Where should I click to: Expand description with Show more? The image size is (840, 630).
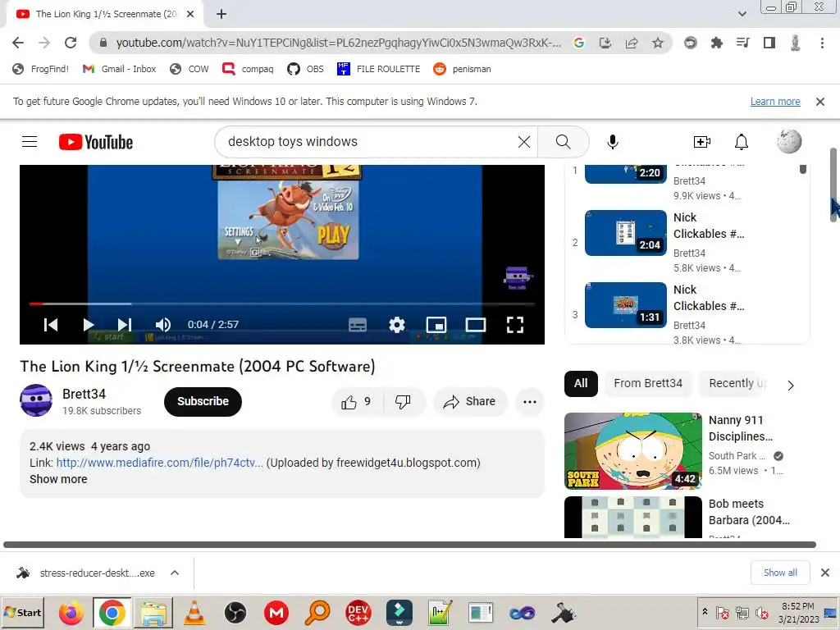point(58,479)
